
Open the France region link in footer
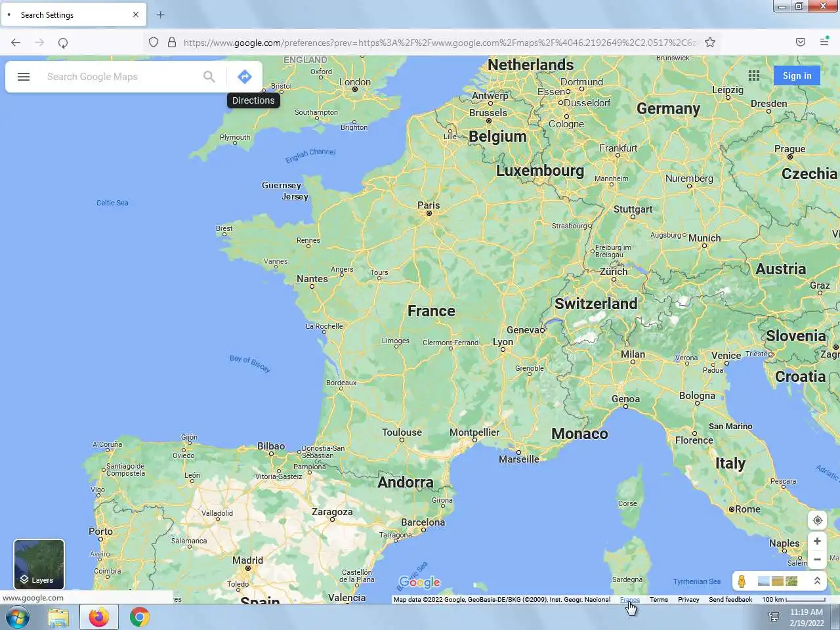[629, 600]
